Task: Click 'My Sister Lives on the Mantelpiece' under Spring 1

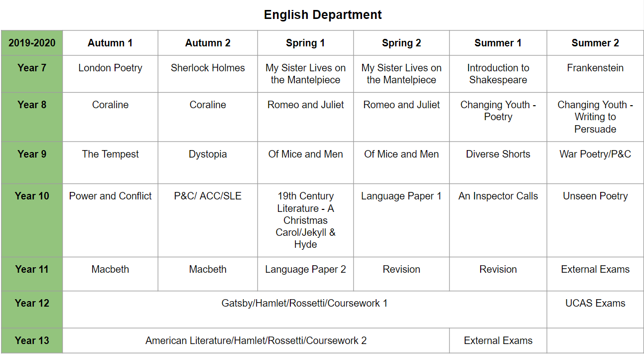Action: 305,74
